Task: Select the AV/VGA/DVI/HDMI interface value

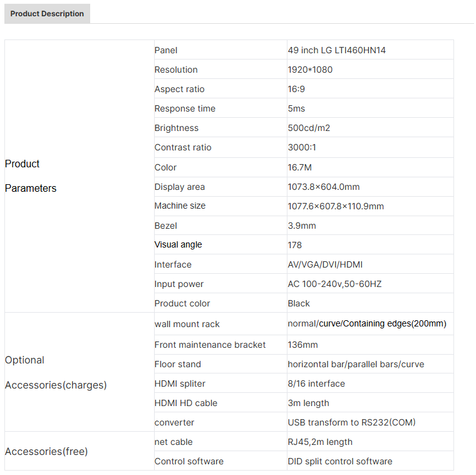Action: tap(324, 264)
